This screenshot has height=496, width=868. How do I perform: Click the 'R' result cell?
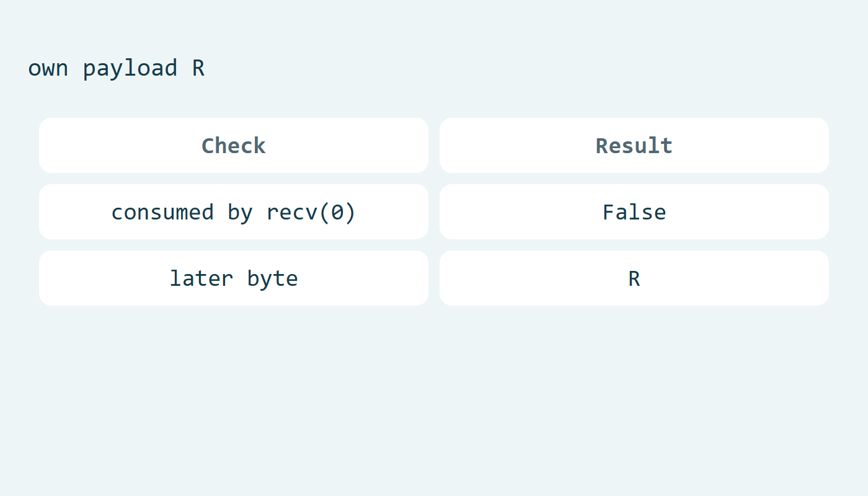click(x=634, y=278)
